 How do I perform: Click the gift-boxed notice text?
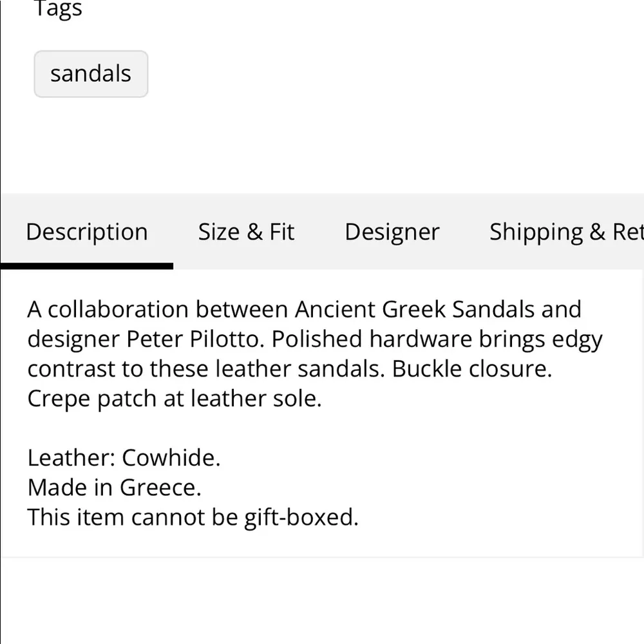click(192, 517)
